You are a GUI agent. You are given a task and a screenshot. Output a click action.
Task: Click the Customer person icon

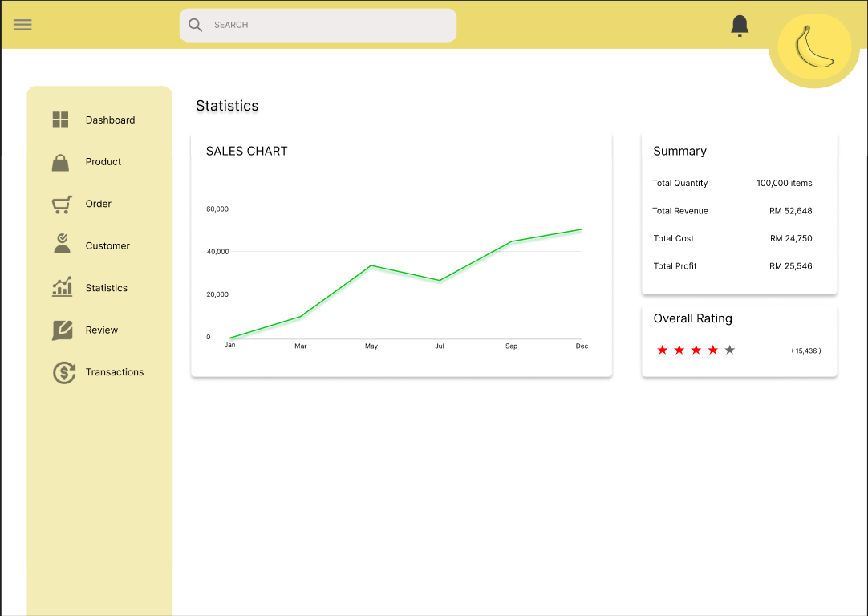click(62, 244)
